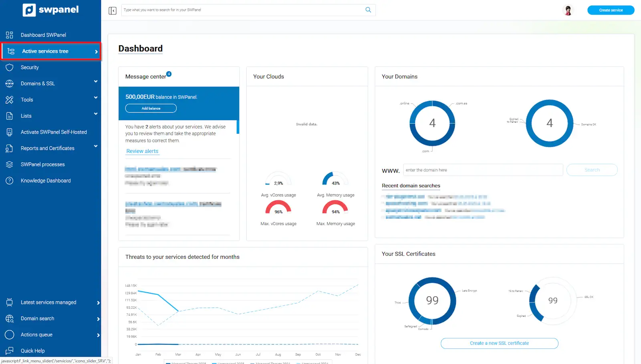Click the Create service button
The height and width of the screenshot is (364, 641).
point(611,10)
